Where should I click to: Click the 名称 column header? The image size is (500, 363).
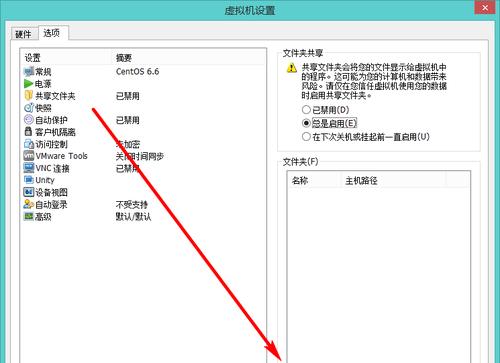[x=314, y=181]
